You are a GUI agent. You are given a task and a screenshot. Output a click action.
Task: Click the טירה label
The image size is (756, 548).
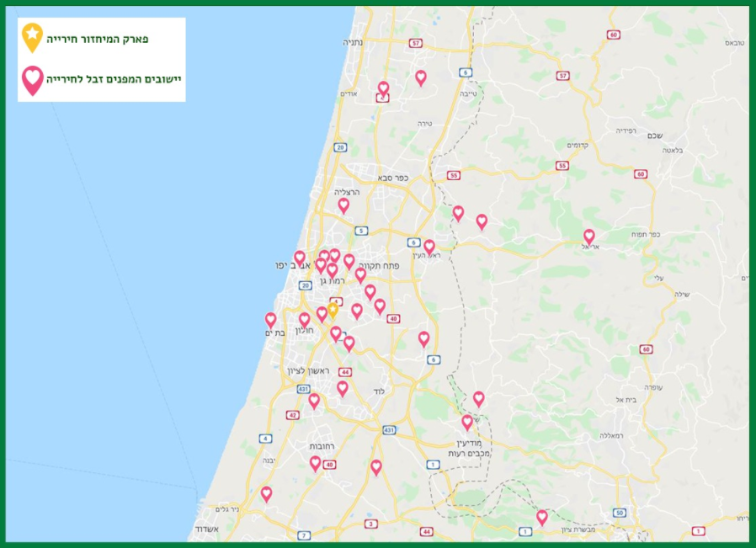point(424,124)
